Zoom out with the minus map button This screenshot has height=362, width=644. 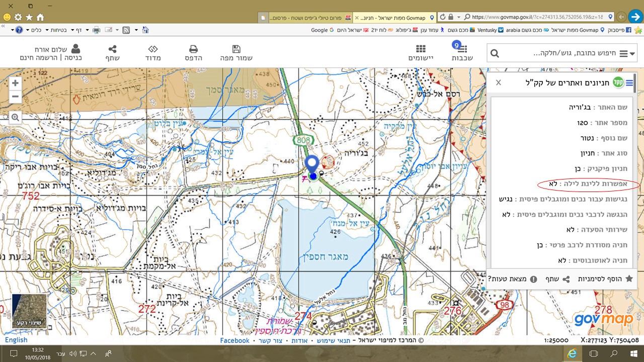click(x=16, y=96)
